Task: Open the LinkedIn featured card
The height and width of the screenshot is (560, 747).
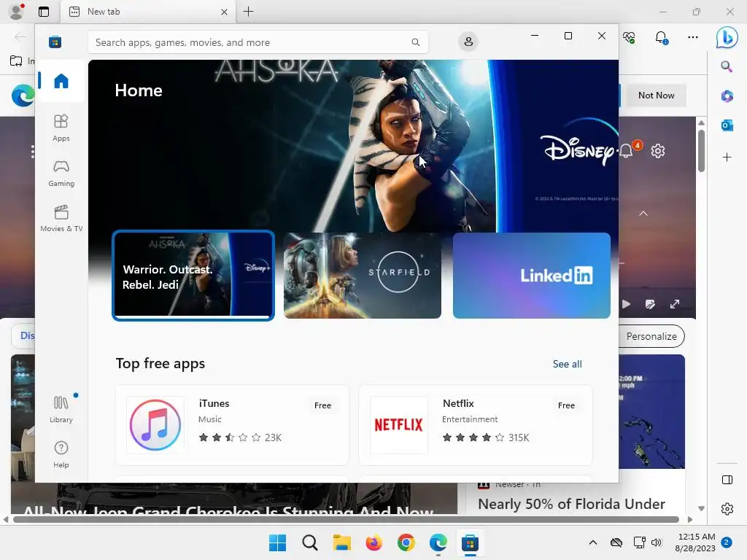Action: coord(532,275)
